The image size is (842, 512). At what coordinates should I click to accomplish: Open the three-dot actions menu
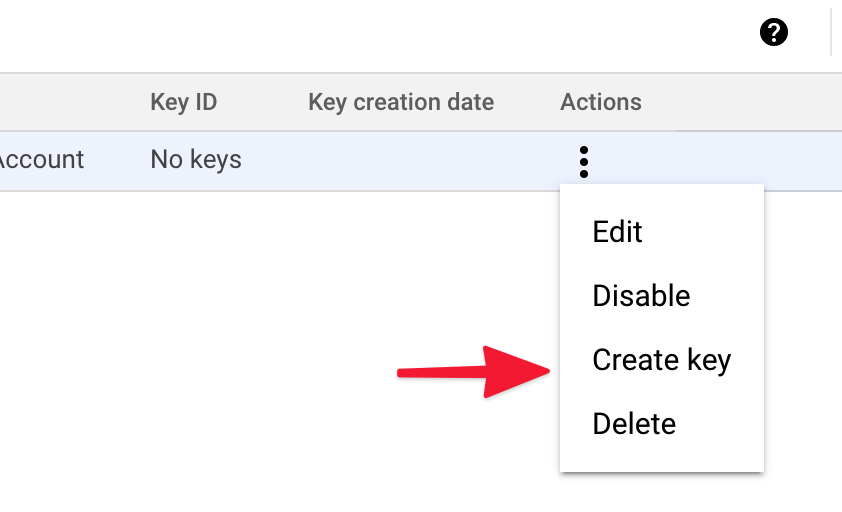584,161
